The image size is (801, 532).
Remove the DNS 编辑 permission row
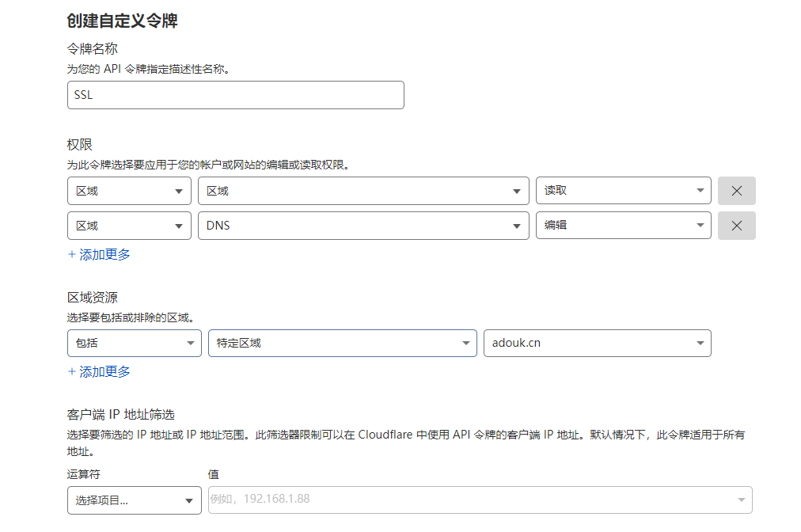[736, 226]
